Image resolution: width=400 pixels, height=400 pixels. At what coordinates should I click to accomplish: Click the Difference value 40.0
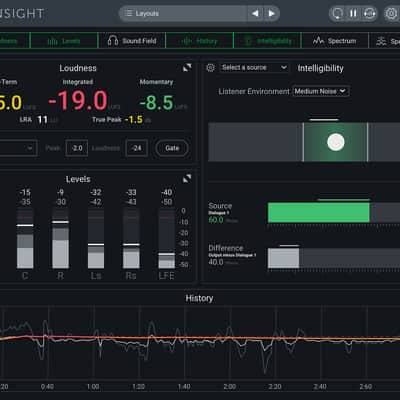click(216, 262)
